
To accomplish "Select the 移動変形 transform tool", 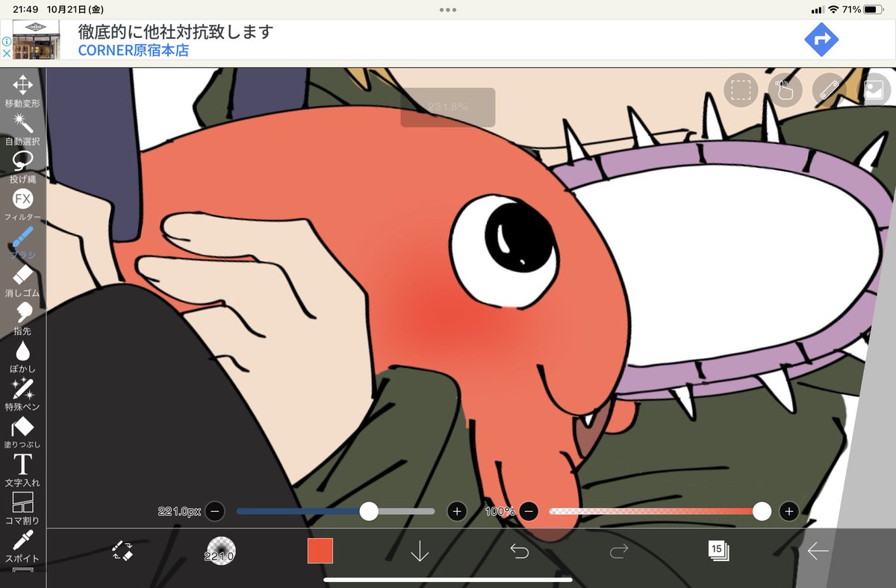I will [x=22, y=91].
